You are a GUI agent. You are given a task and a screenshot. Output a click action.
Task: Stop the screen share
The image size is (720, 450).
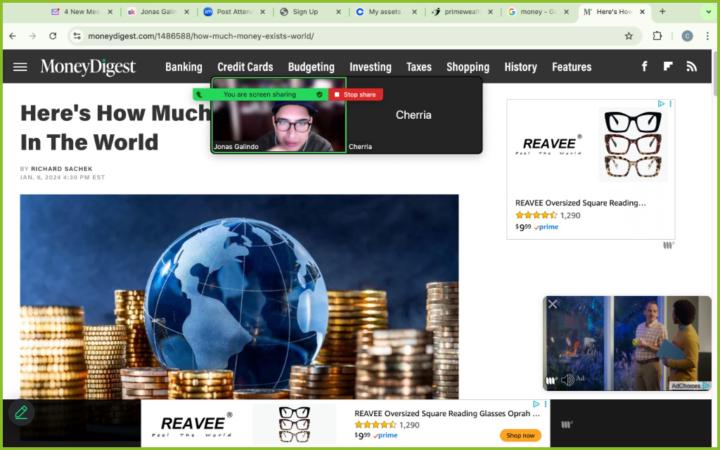[356, 95]
